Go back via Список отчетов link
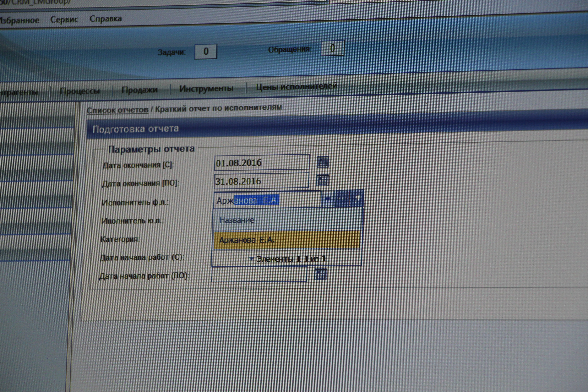 coord(117,110)
